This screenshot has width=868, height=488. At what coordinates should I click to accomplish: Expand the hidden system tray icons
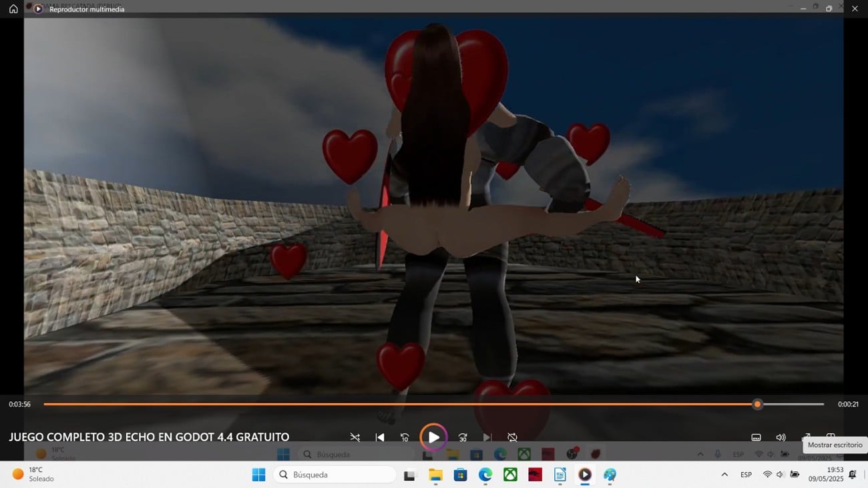tap(724, 475)
